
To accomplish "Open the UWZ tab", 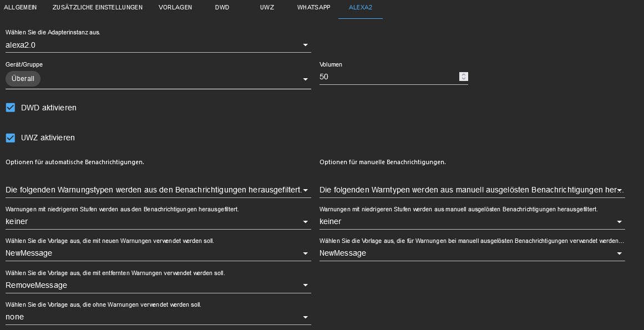I will pos(267,7).
